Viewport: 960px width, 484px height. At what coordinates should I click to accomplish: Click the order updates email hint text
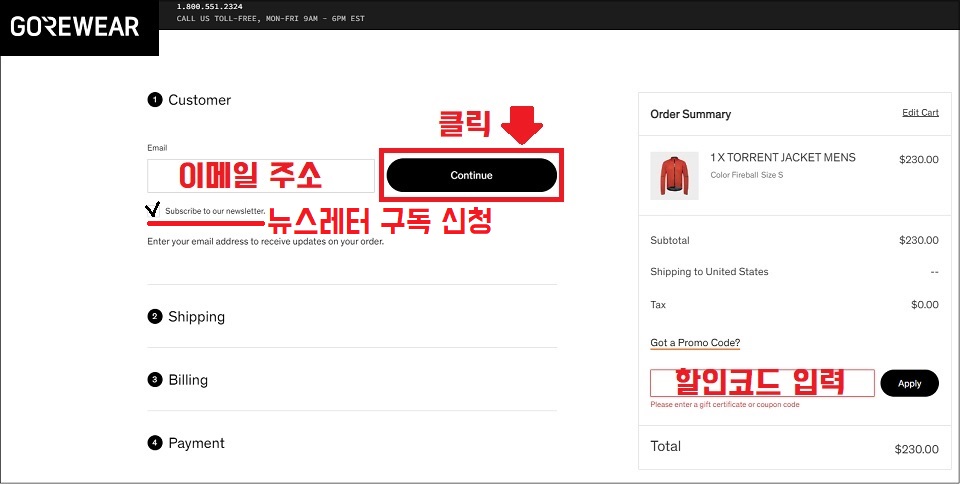tap(266, 242)
